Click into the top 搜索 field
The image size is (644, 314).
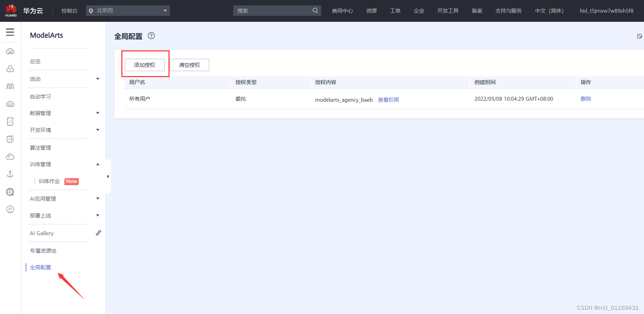[x=273, y=11]
